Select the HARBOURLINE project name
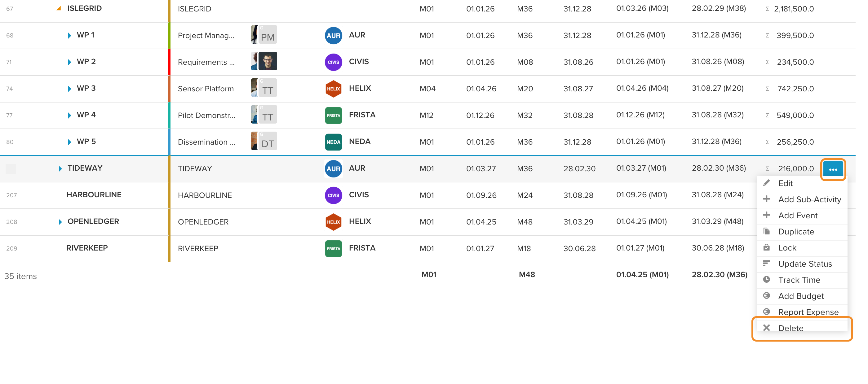 pyautogui.click(x=94, y=194)
